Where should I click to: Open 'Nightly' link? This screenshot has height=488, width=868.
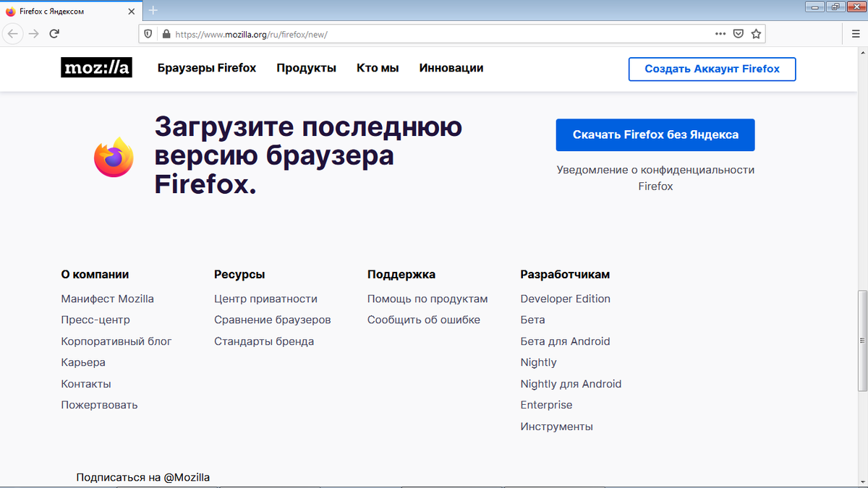pyautogui.click(x=539, y=362)
